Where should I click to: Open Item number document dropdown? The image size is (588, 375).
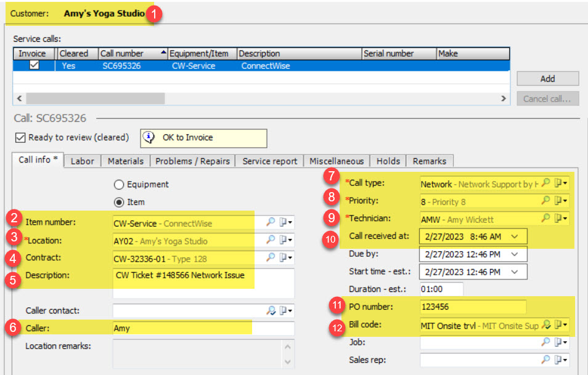click(x=286, y=222)
